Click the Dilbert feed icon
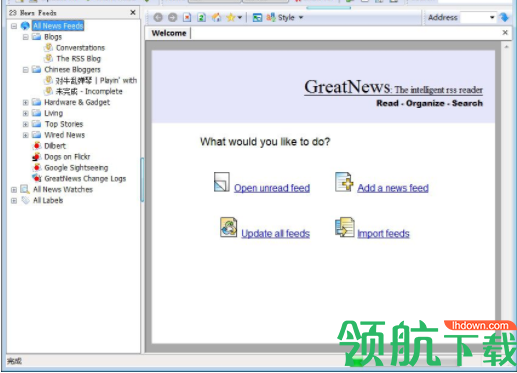517x373 pixels. pos(37,146)
